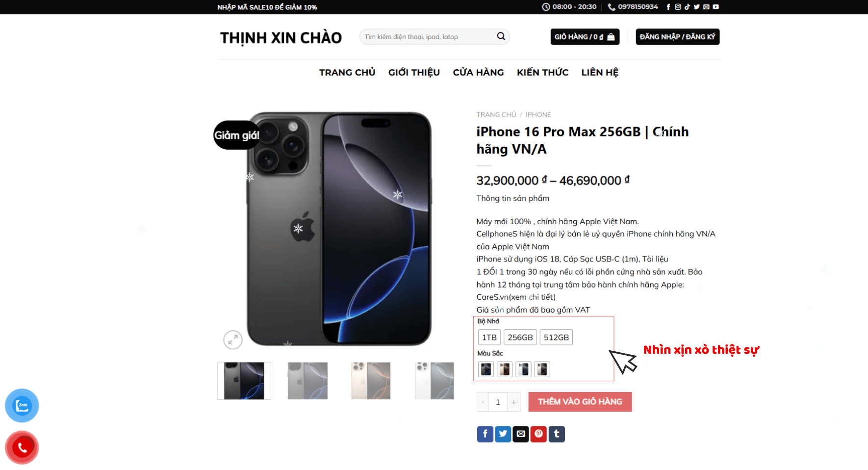Click ĐĂNG NHẬP / ĐĂNG KÝ button
This screenshot has width=868, height=470.
[678, 37]
